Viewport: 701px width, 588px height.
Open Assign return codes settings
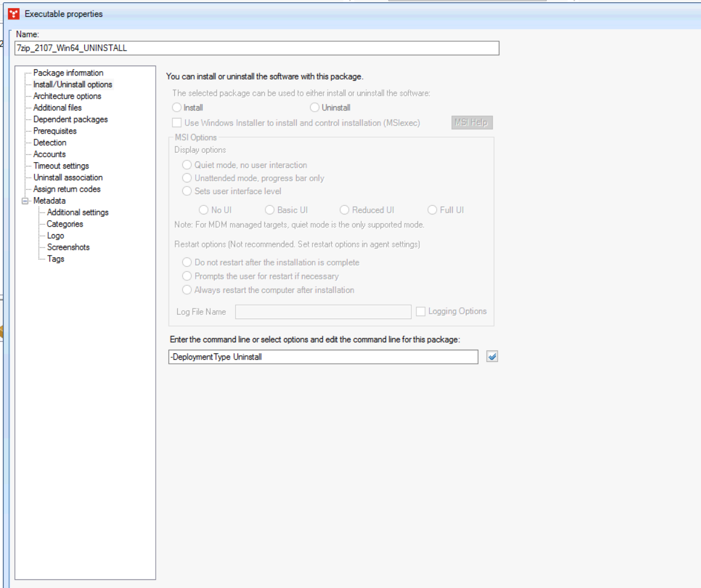coord(66,189)
